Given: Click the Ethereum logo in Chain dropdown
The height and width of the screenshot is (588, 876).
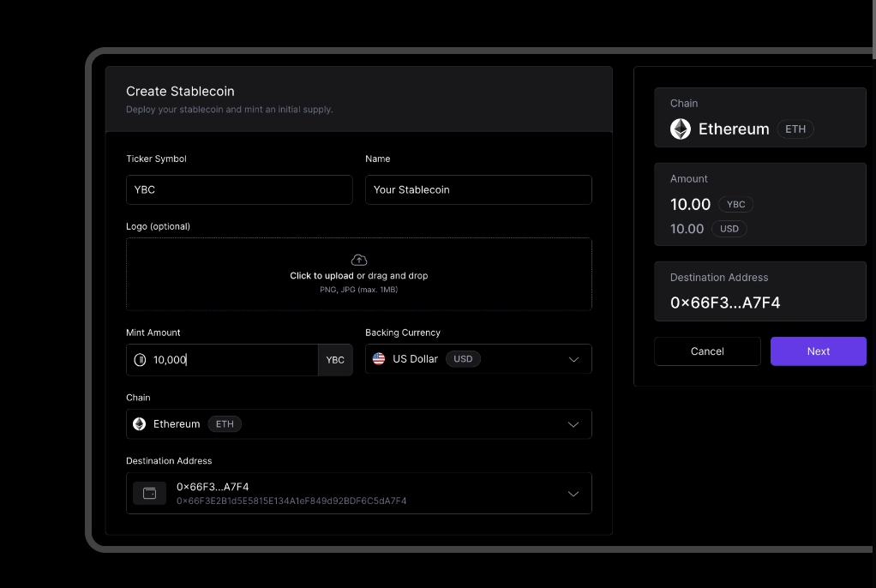Looking at the screenshot, I should 139,424.
